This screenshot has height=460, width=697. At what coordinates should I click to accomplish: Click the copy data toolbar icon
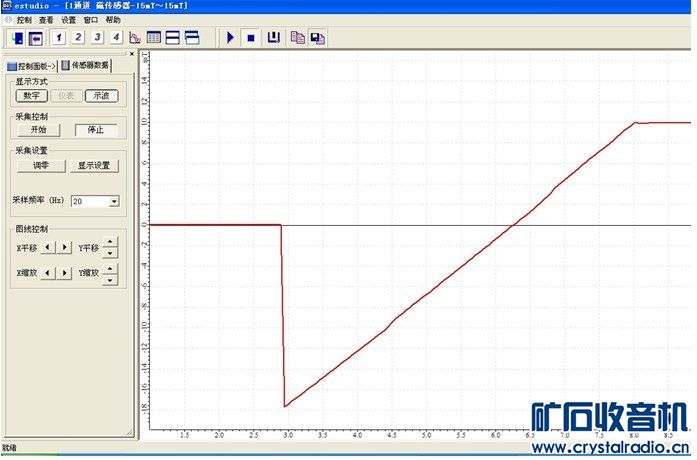[297, 38]
